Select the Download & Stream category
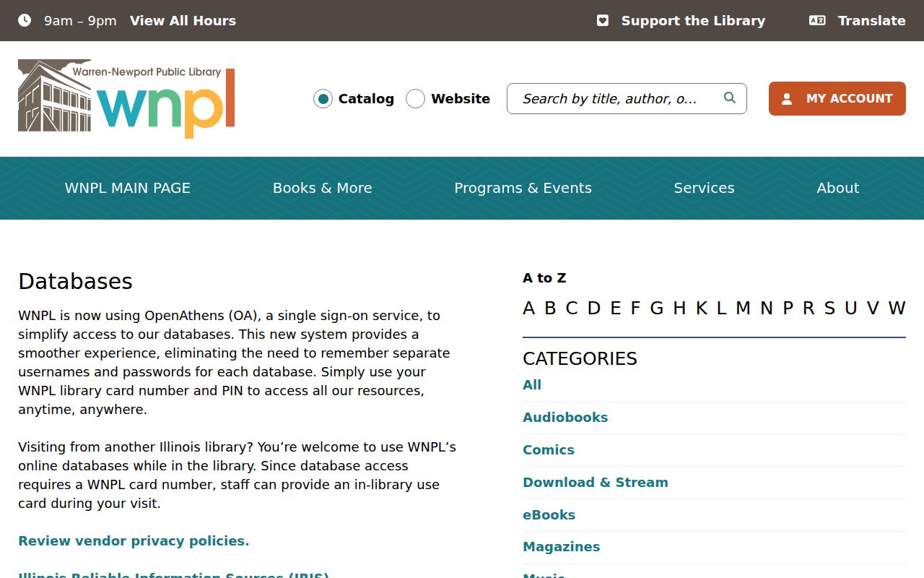The width and height of the screenshot is (924, 578). click(x=596, y=483)
